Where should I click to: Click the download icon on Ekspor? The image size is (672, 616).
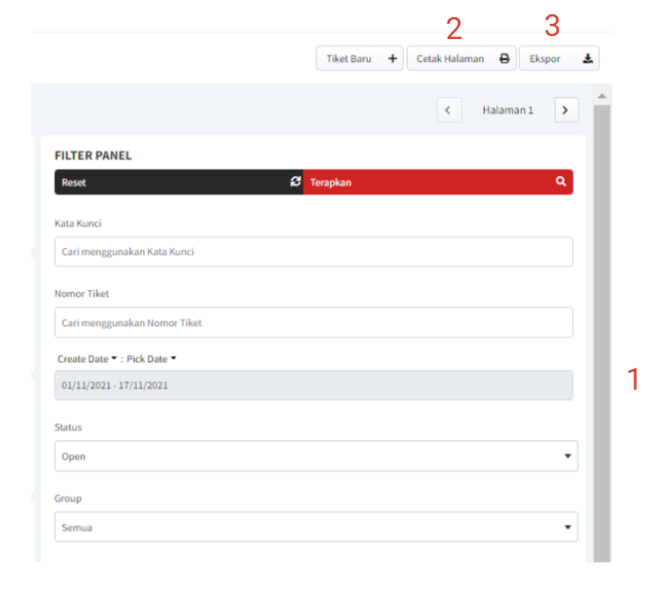point(587,59)
